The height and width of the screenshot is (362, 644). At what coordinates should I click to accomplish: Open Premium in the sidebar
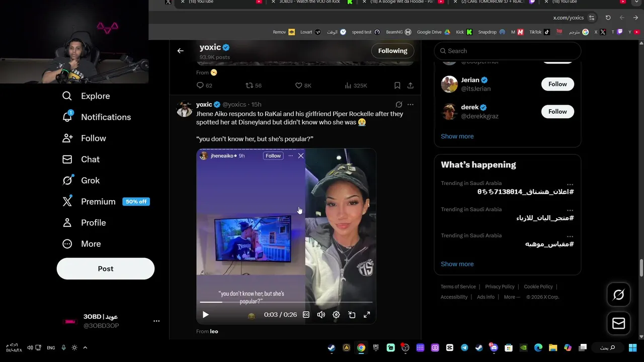(x=106, y=202)
